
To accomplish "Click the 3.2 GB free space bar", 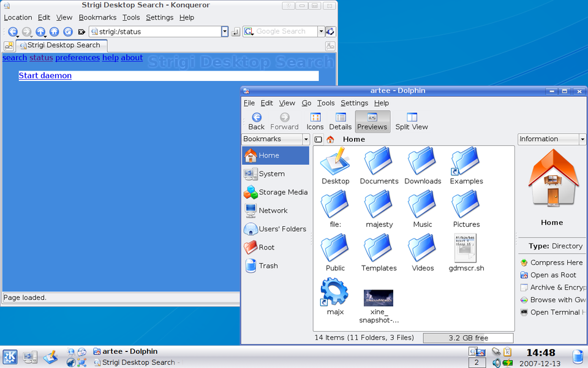I will pyautogui.click(x=468, y=338).
